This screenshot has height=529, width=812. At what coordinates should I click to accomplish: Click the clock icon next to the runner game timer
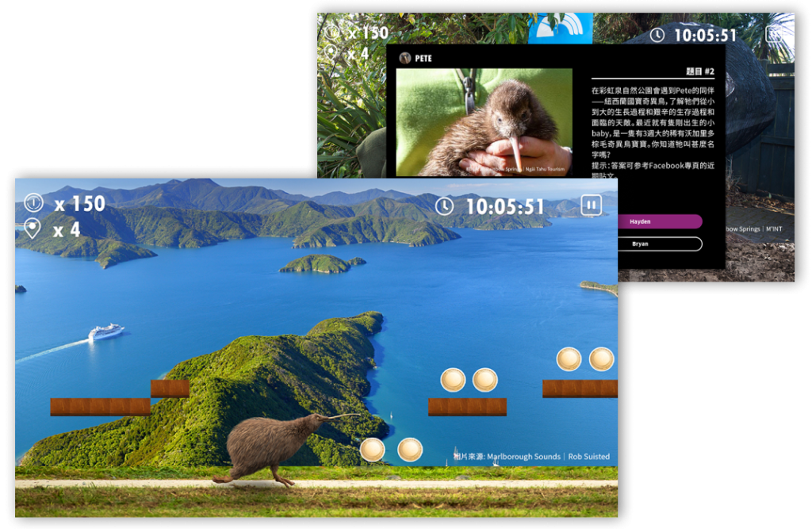pos(444,206)
